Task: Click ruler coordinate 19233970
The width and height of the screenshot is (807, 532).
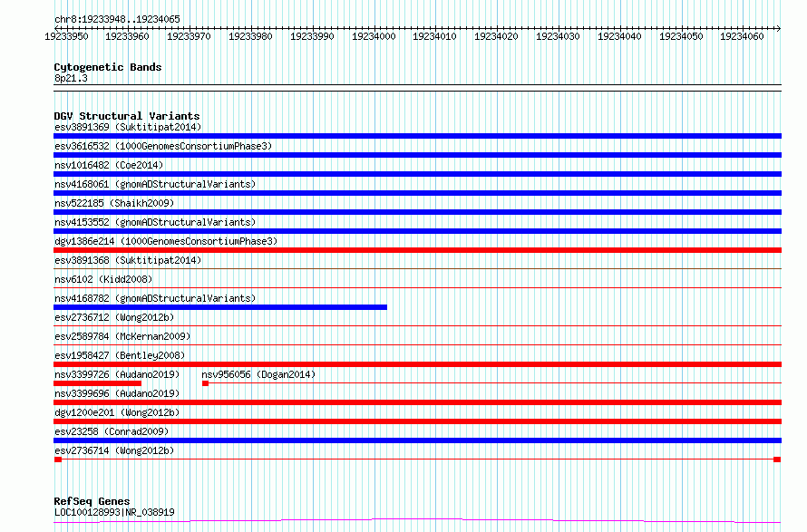Action: pyautogui.click(x=189, y=36)
